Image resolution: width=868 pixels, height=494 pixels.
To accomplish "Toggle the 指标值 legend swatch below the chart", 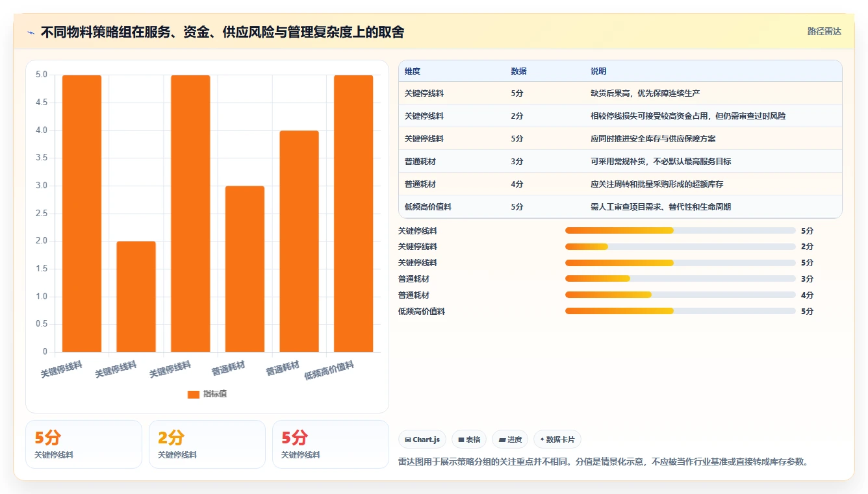I will [193, 394].
